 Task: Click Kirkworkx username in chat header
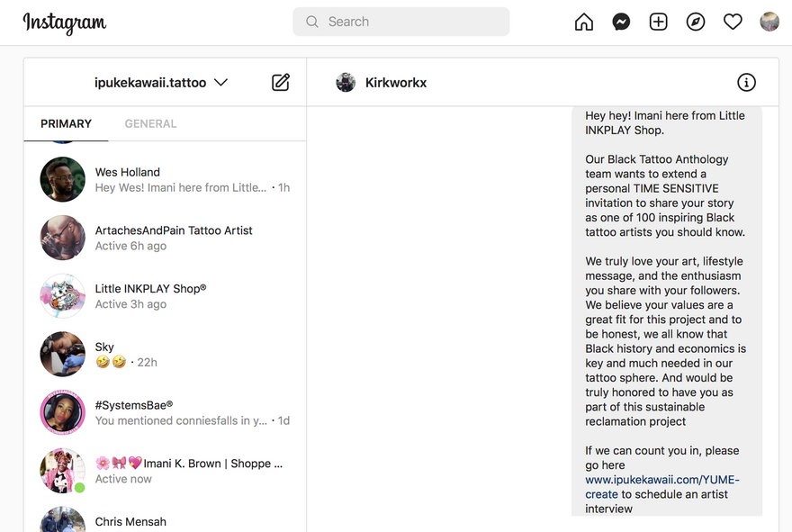click(x=396, y=83)
